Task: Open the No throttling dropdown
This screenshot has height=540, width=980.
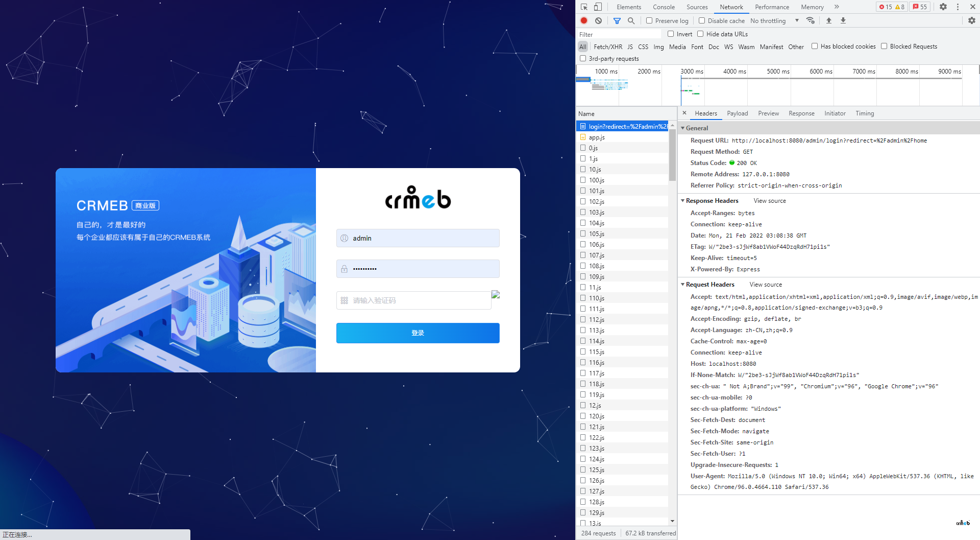Action: (774, 20)
